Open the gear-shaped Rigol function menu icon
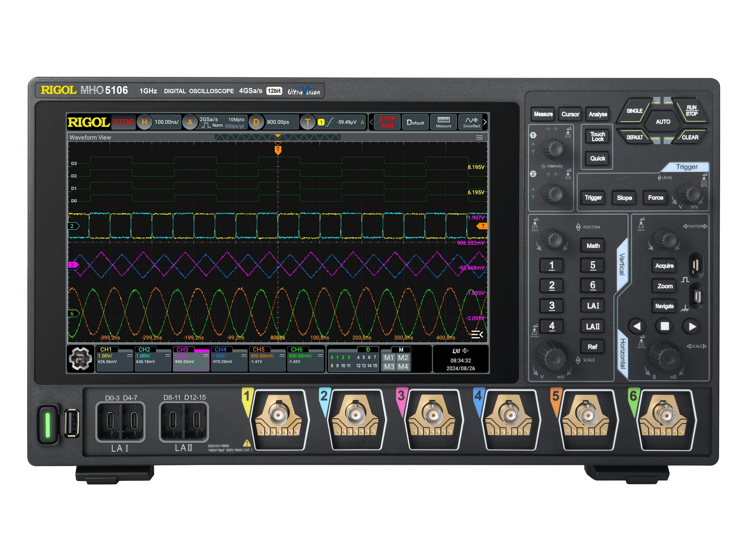The height and width of the screenshot is (560, 747). pyautogui.click(x=80, y=359)
